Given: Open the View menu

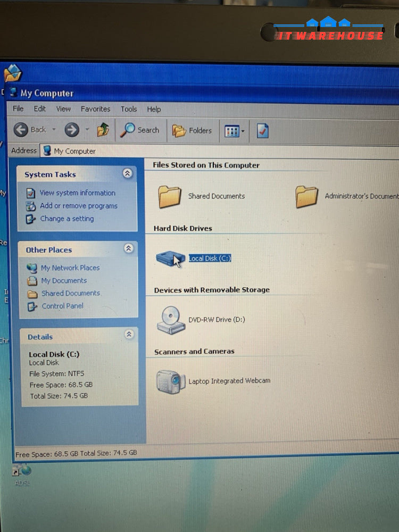Looking at the screenshot, I should click(x=63, y=109).
